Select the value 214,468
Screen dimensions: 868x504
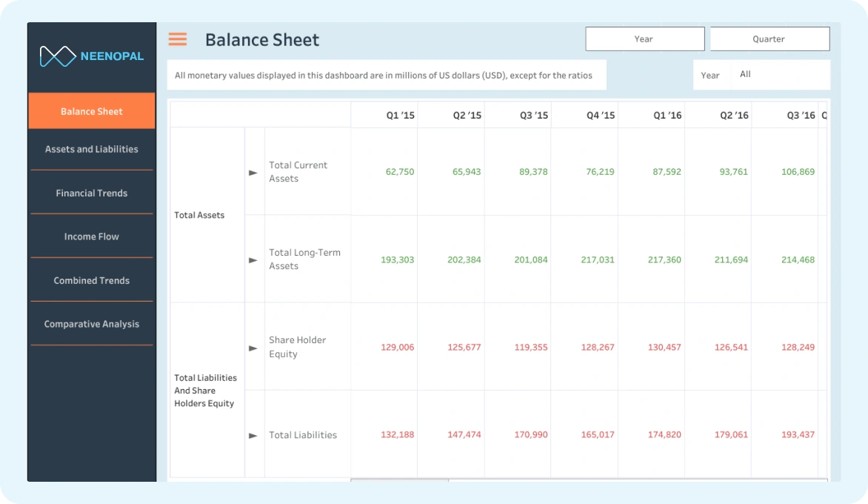[798, 259]
